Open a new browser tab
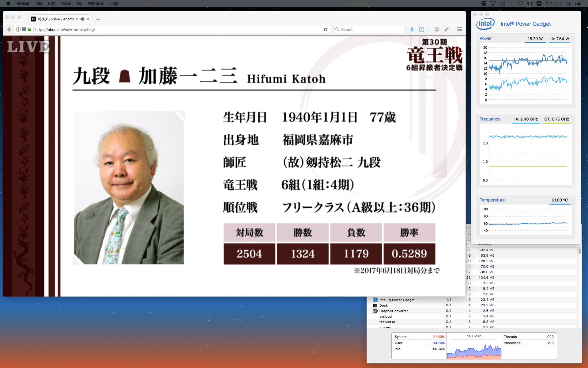The height and width of the screenshot is (368, 588). [x=98, y=19]
